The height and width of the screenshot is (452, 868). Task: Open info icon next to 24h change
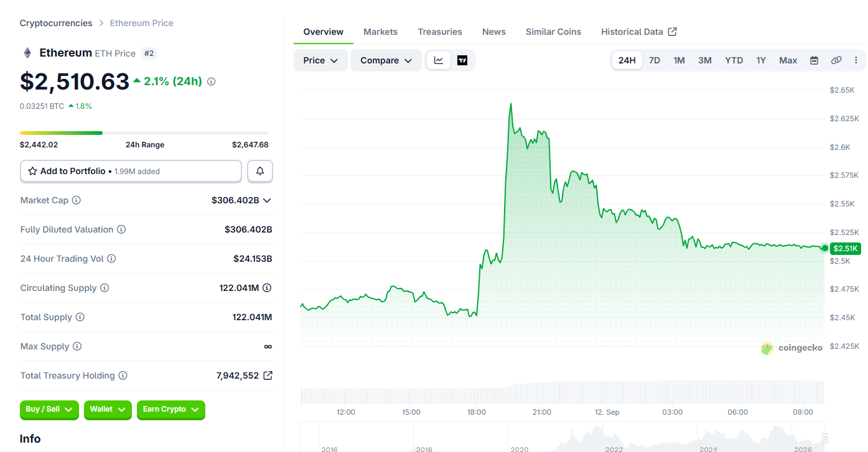[212, 81]
